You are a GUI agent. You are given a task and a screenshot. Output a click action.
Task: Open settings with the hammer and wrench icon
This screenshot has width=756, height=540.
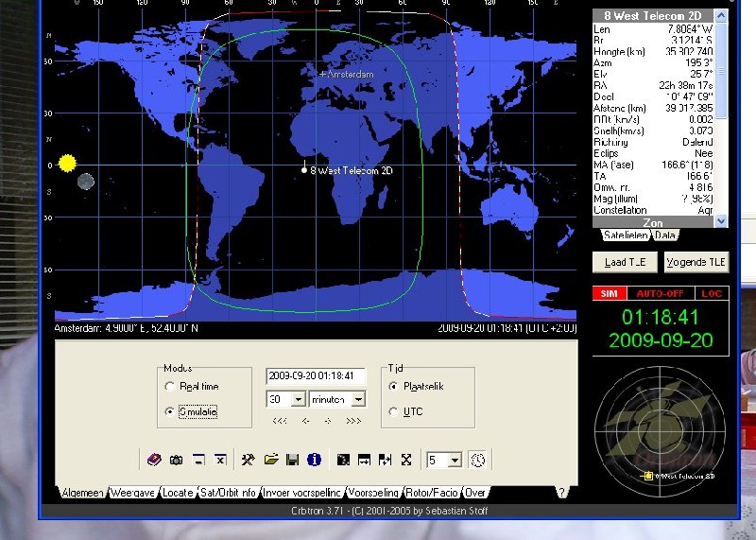(248, 460)
